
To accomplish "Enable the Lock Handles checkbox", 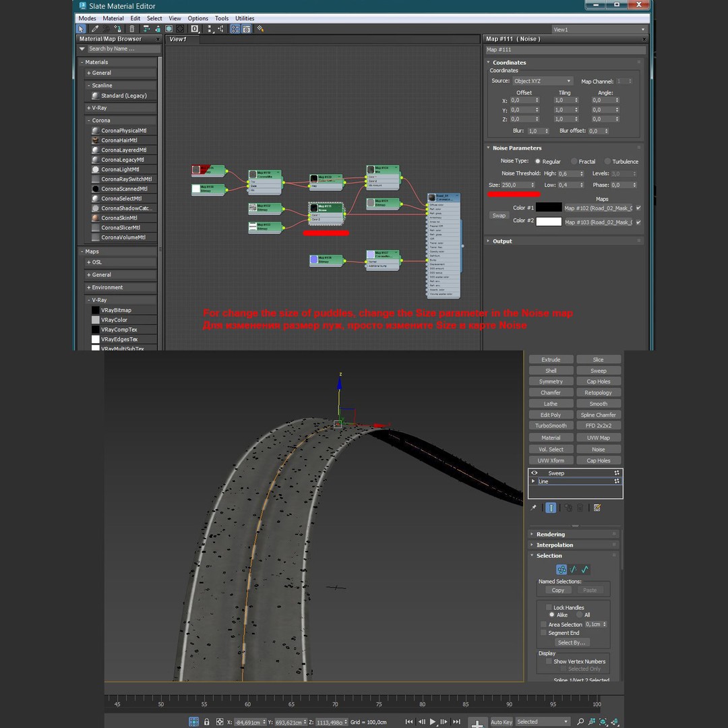I will coord(549,607).
